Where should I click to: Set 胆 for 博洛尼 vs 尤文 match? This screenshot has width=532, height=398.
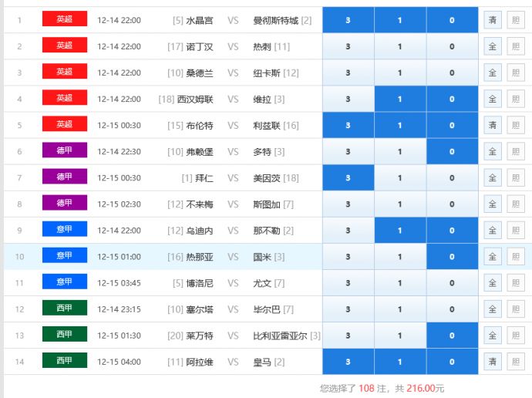pyautogui.click(x=515, y=283)
